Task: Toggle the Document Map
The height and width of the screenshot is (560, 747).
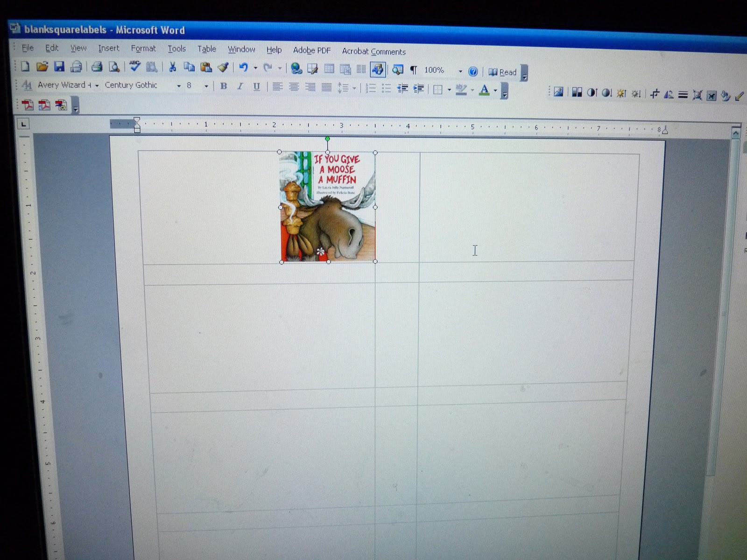Action: (398, 70)
